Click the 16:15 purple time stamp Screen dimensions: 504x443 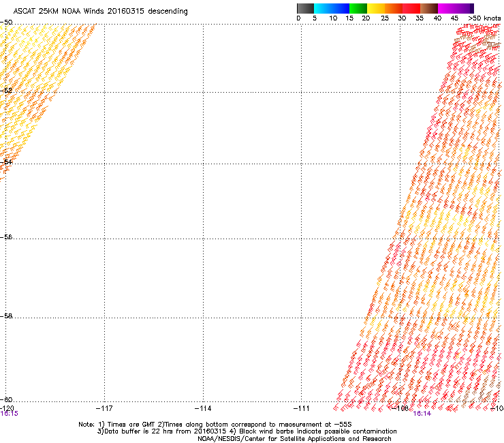pos(10,414)
